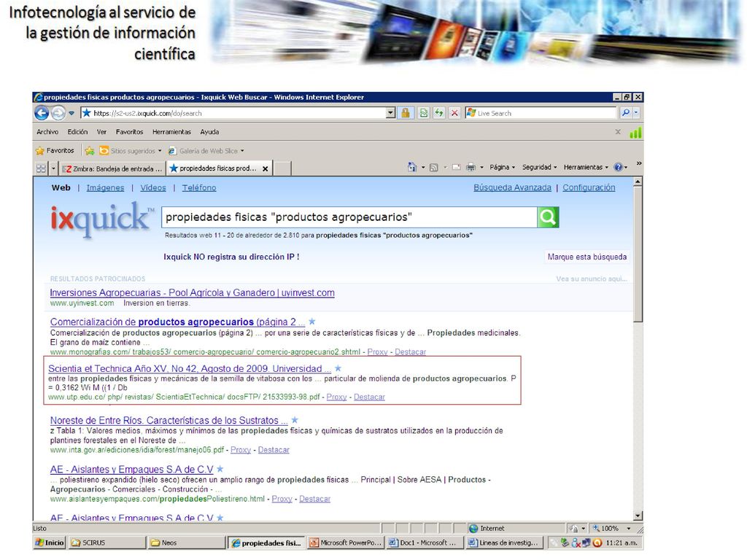This screenshot has height=560, width=747.
Task: Open the Página dropdown in command bar
Action: pos(502,167)
